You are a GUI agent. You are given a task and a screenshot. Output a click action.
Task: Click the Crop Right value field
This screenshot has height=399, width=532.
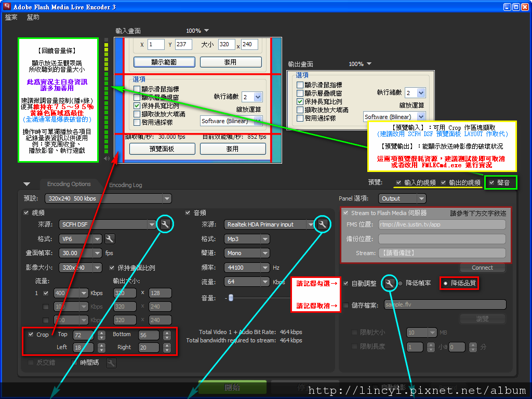coord(149,348)
